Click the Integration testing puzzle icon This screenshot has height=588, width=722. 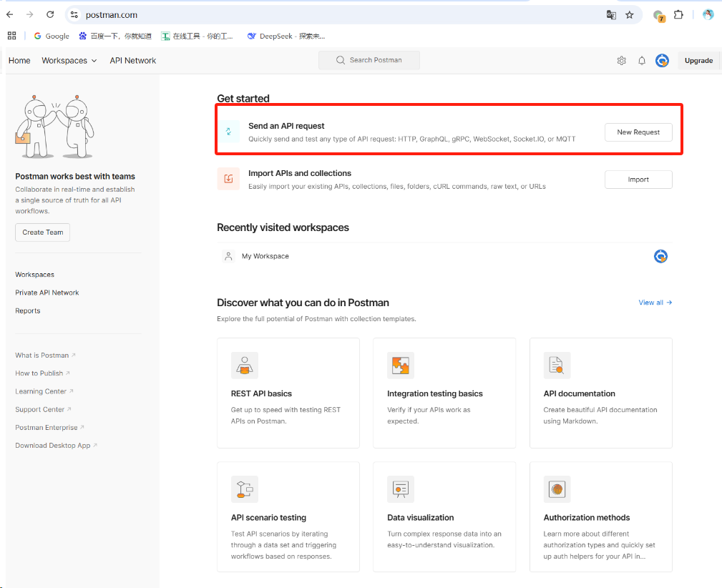401,365
